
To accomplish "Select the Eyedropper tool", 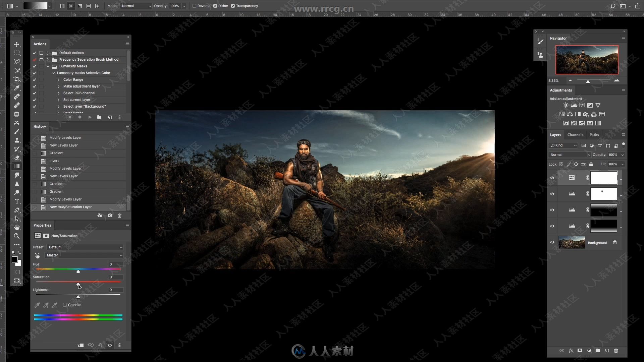I will click(17, 87).
